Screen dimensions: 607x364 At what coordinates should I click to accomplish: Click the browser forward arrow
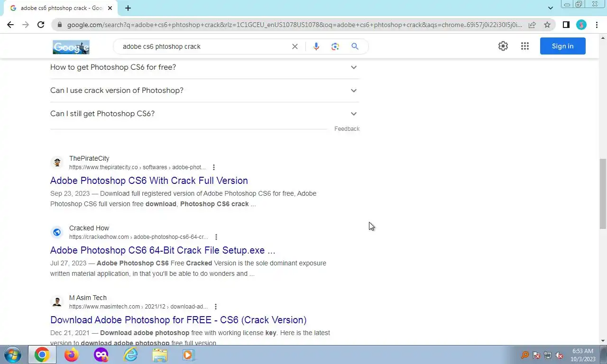(26, 25)
